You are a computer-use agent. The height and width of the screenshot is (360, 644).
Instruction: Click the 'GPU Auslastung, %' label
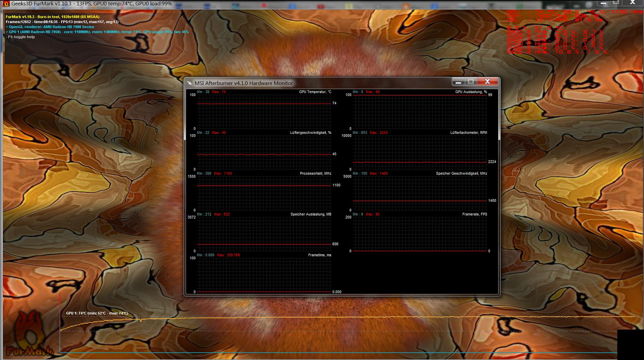pos(471,92)
